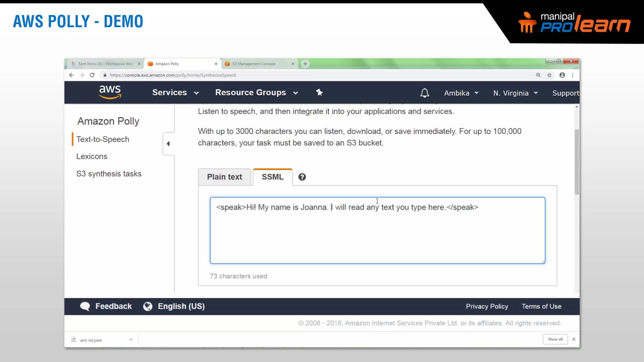Open the Chrome profile avatar
Image resolution: width=644 pixels, height=362 pixels.
562,75
